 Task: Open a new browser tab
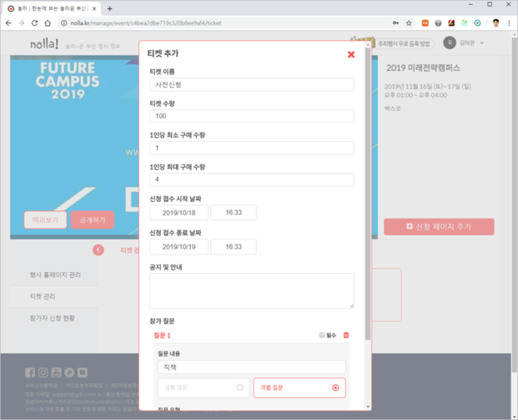pyautogui.click(x=110, y=9)
